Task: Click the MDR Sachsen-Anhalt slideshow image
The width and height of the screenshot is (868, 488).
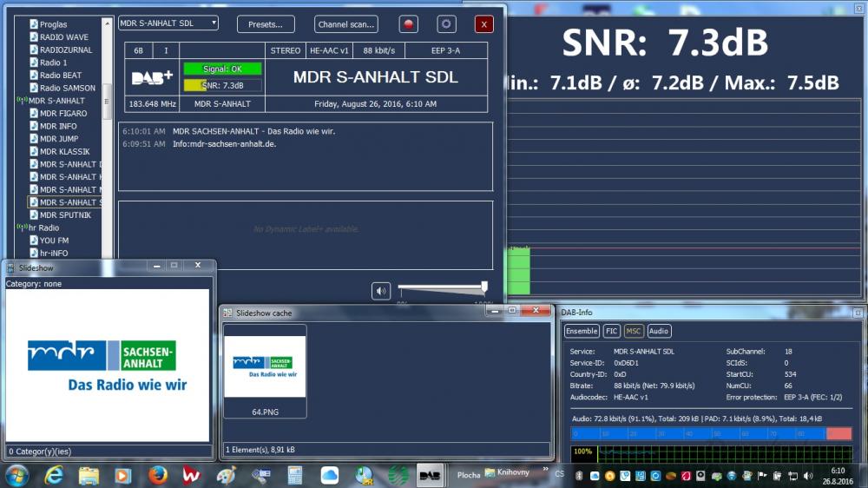Action: pyautogui.click(x=108, y=365)
